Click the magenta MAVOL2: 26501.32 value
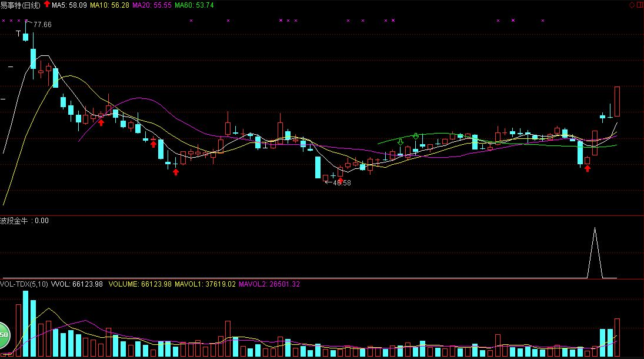 [x=269, y=284]
